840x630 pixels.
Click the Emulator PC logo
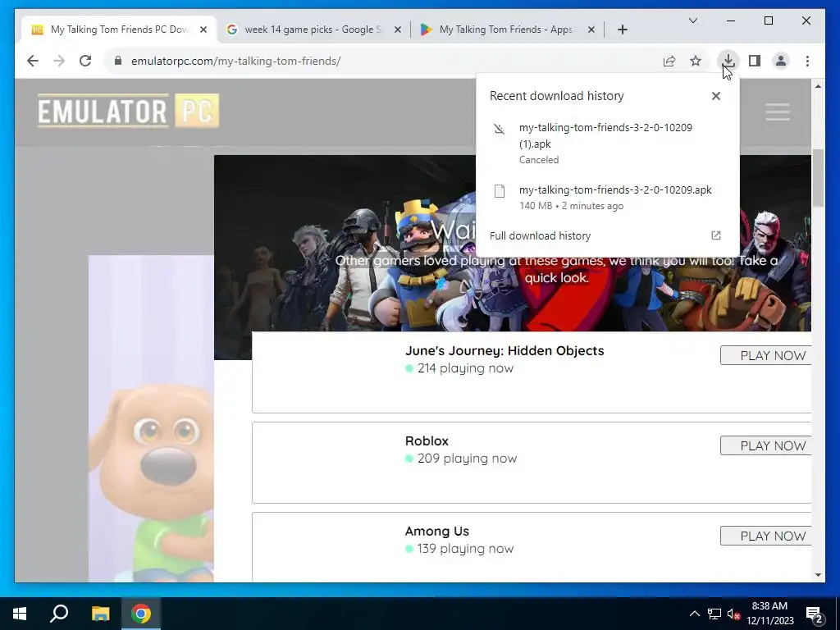129,111
